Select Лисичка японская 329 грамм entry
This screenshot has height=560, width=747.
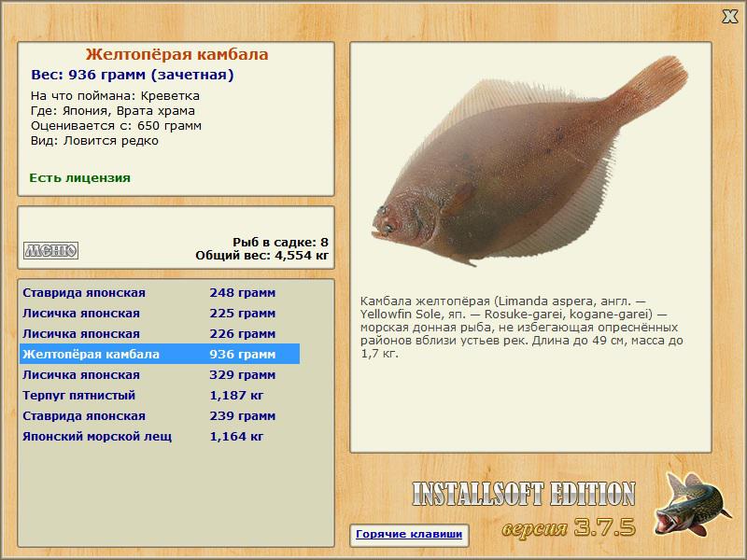click(160, 375)
